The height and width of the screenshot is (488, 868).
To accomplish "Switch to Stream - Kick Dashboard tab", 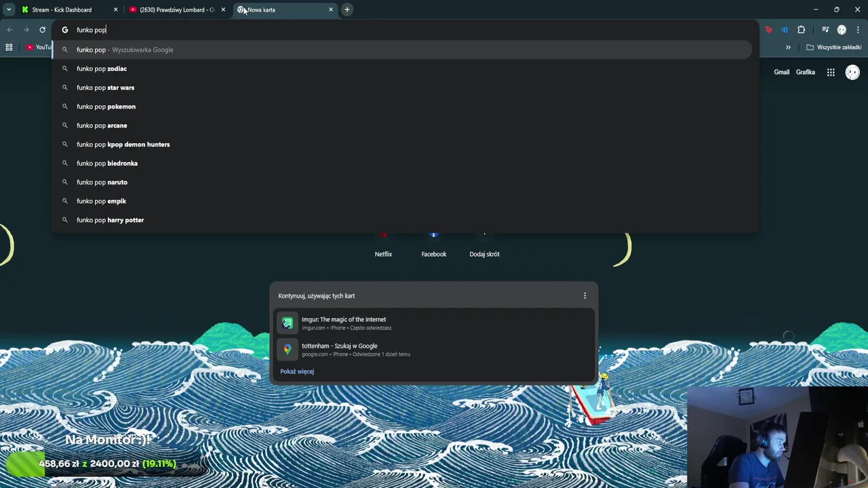I will click(68, 9).
